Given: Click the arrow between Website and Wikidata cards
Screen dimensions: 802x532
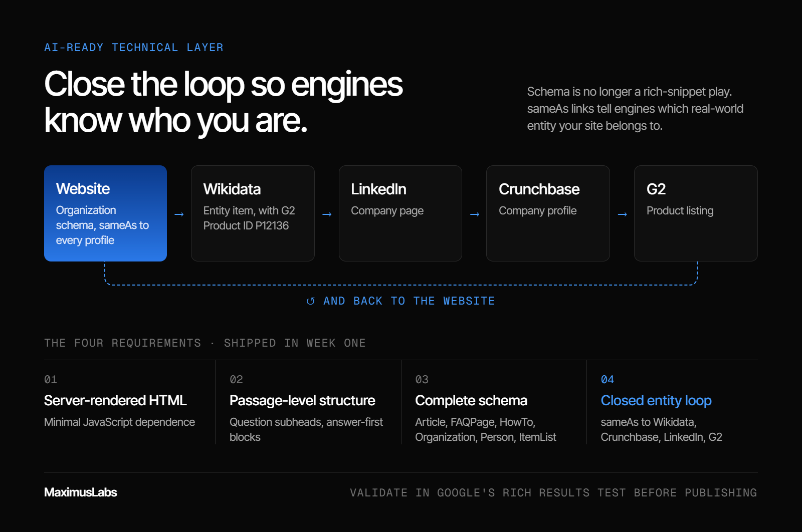Looking at the screenshot, I should (179, 214).
